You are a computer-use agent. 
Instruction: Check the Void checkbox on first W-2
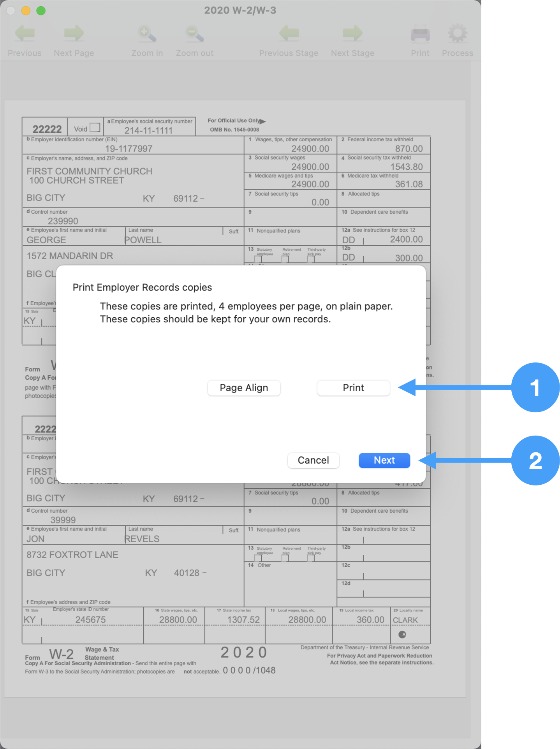95,127
